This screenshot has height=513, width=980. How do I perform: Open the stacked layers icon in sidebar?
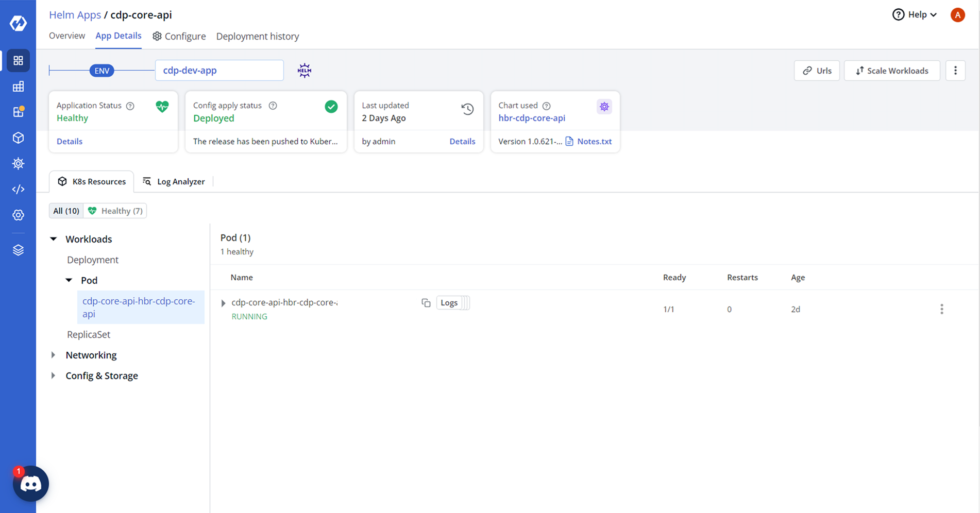(x=18, y=250)
